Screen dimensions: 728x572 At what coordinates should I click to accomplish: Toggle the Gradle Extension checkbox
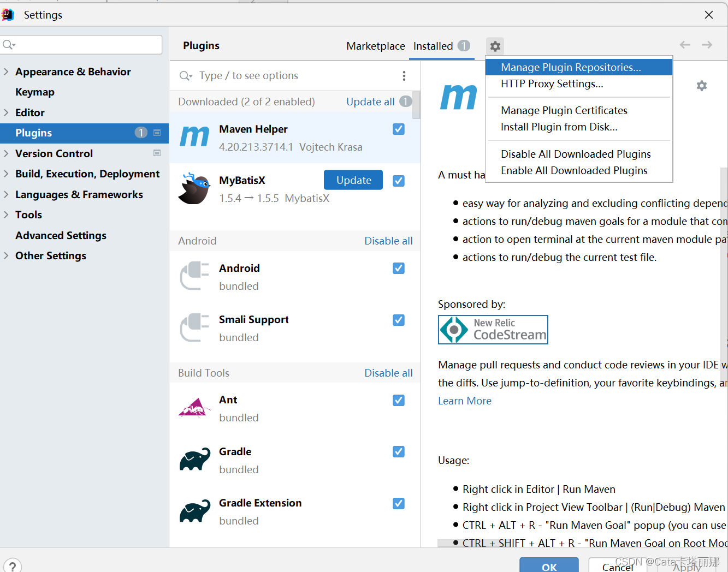pos(399,503)
